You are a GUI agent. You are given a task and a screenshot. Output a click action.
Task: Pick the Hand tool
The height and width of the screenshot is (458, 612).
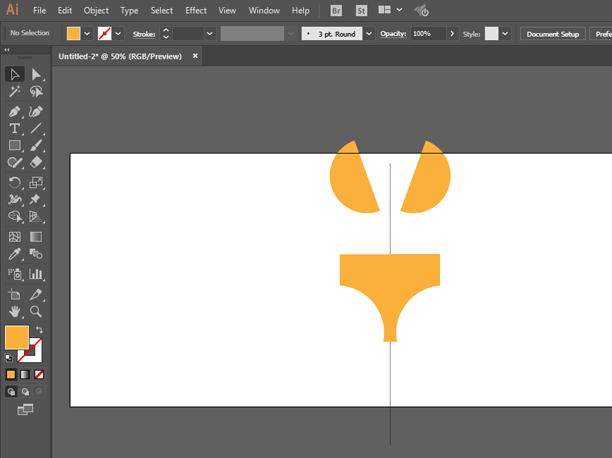point(15,312)
